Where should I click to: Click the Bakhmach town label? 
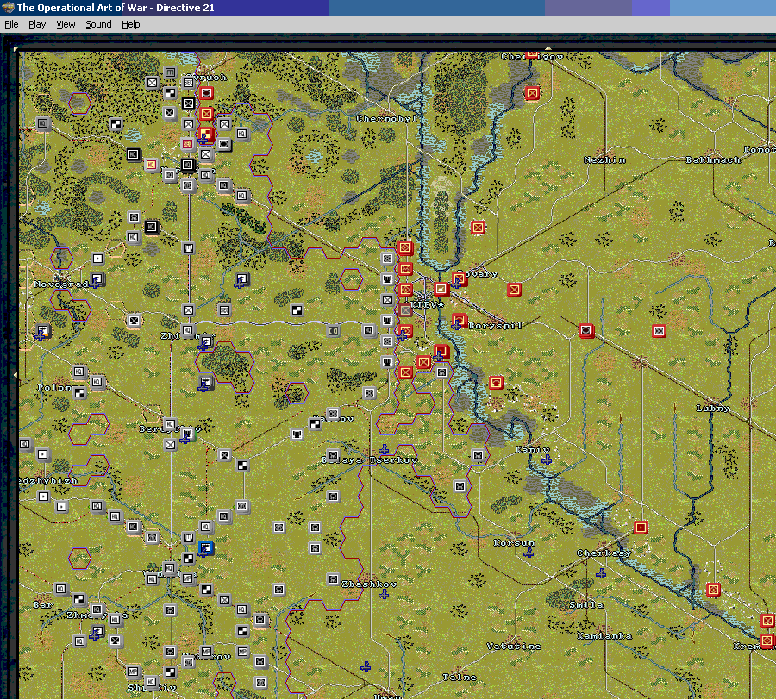(x=713, y=159)
